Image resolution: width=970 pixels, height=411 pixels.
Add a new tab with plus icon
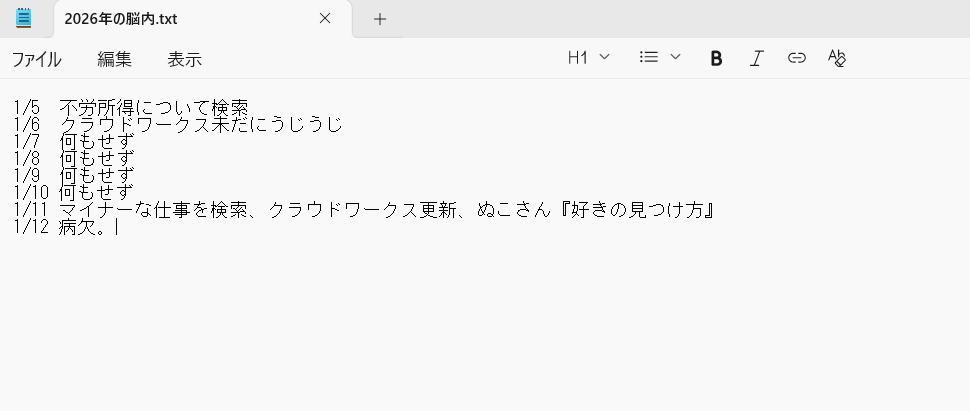point(380,19)
